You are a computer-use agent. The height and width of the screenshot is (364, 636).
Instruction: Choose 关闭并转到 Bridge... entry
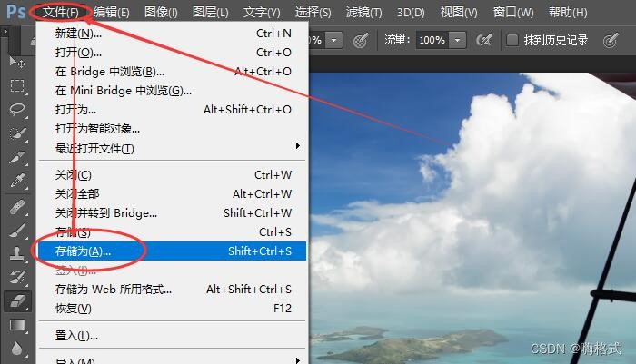(x=173, y=212)
